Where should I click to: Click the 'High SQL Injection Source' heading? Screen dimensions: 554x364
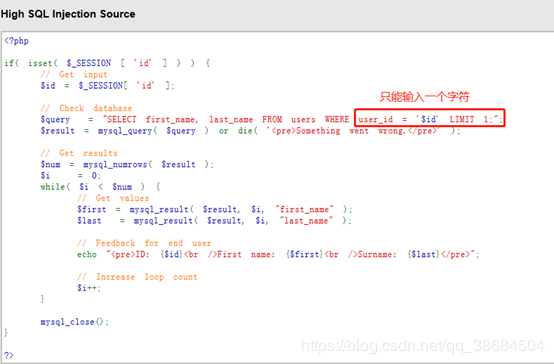pos(68,14)
